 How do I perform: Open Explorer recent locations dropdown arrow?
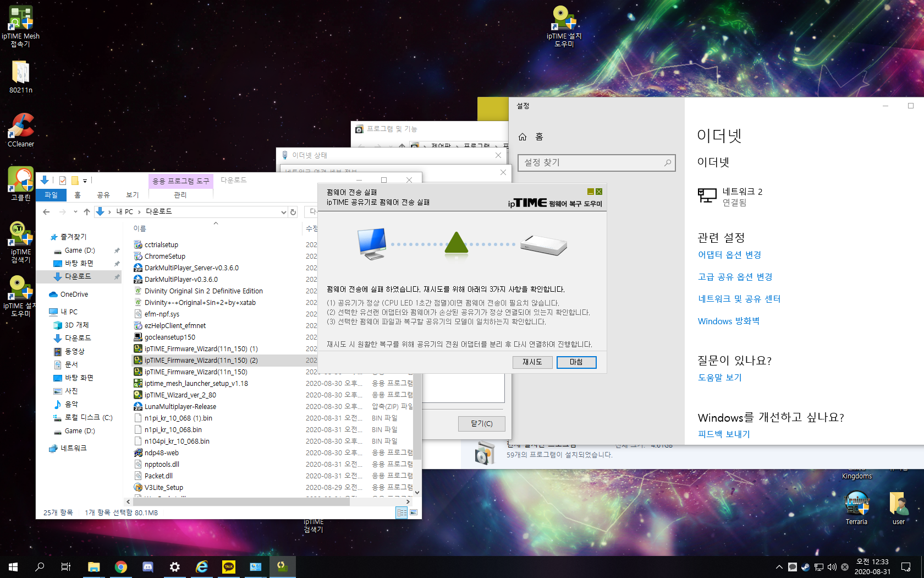coord(75,212)
